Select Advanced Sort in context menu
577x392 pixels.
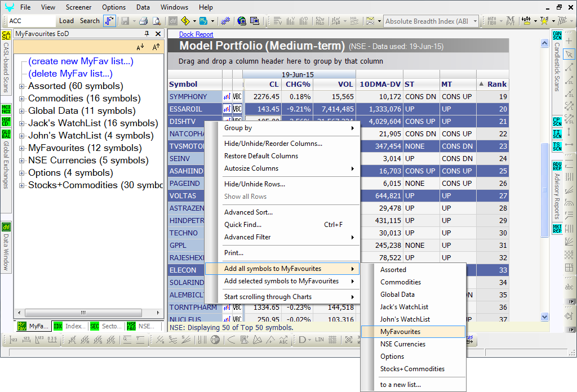pyautogui.click(x=248, y=212)
